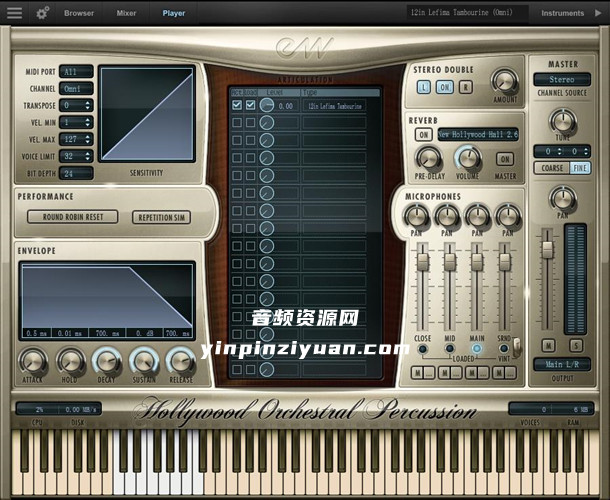Click the Main microphone volume fader
Image resolution: width=610 pixels, height=500 pixels.
(477, 261)
